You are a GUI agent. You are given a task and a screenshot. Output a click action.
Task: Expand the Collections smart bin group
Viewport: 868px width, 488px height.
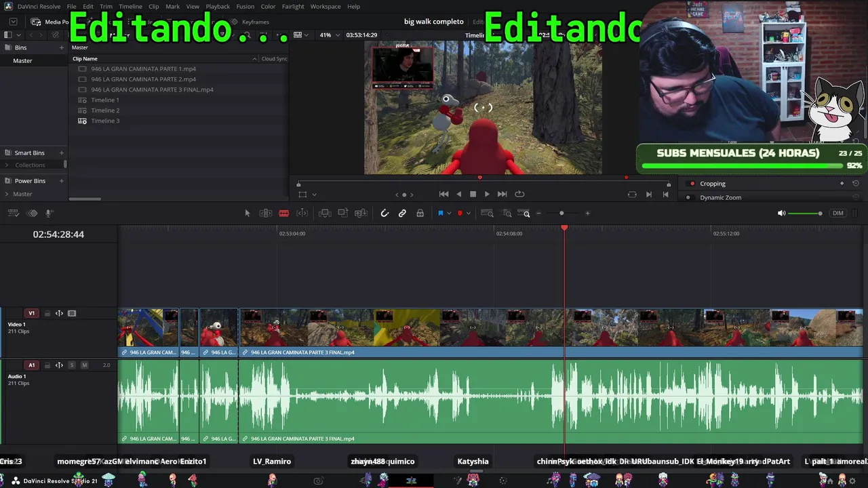point(7,165)
